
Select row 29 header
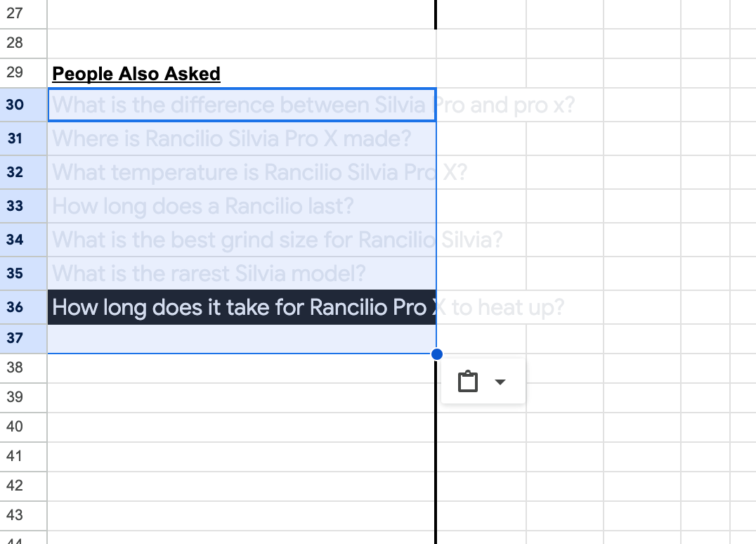coord(23,73)
